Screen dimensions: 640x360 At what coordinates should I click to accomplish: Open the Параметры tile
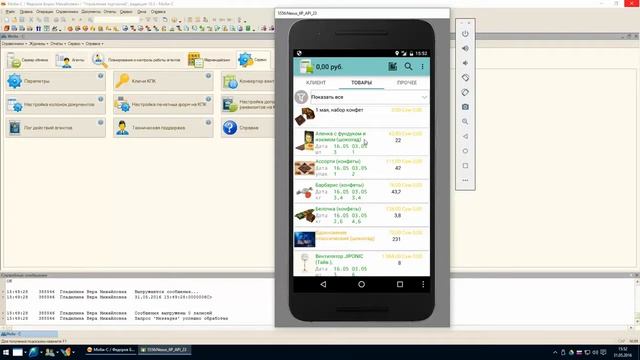pos(56,81)
